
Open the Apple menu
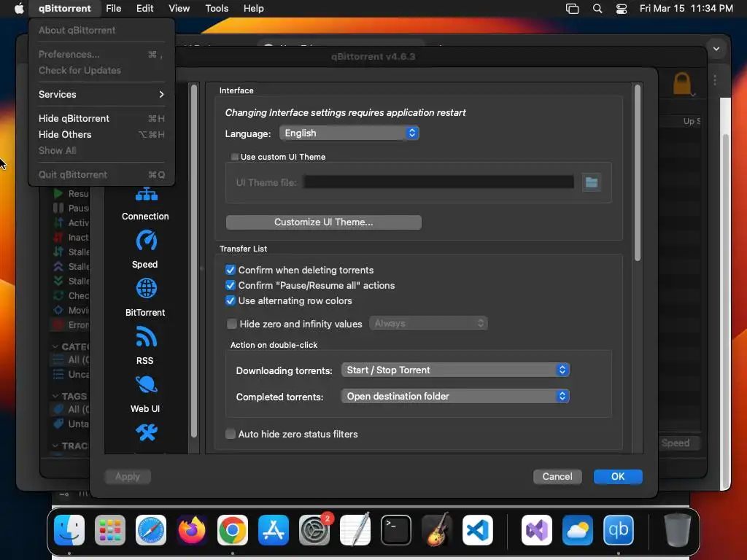click(x=19, y=9)
